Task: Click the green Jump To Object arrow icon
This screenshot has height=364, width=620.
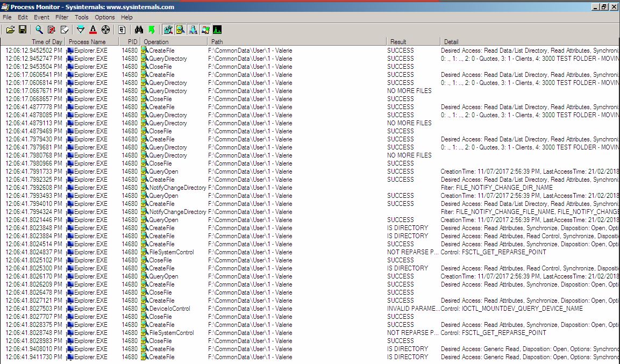Action: (151, 30)
